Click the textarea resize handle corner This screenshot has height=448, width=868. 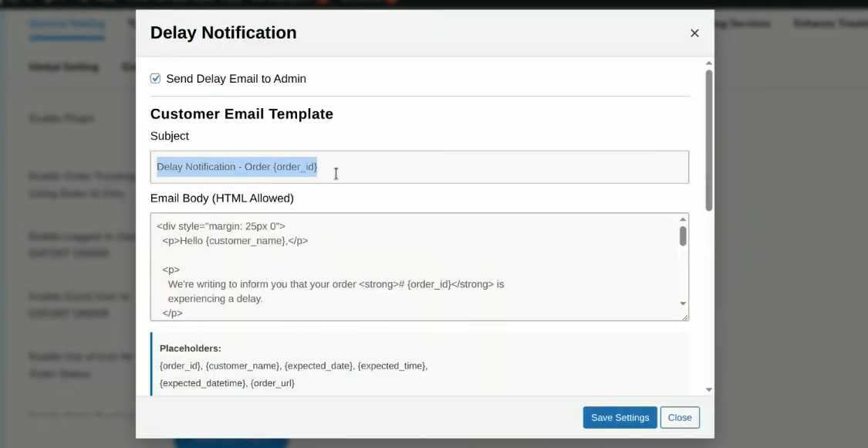(684, 316)
